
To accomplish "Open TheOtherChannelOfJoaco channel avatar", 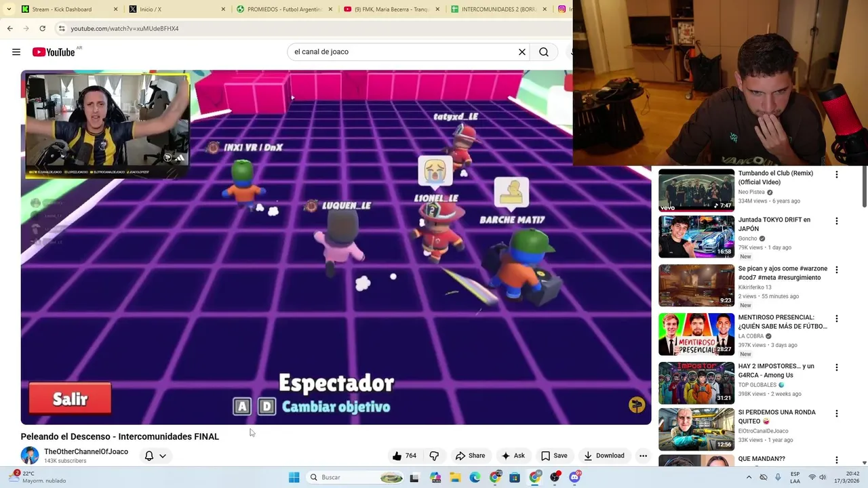I will (x=30, y=455).
